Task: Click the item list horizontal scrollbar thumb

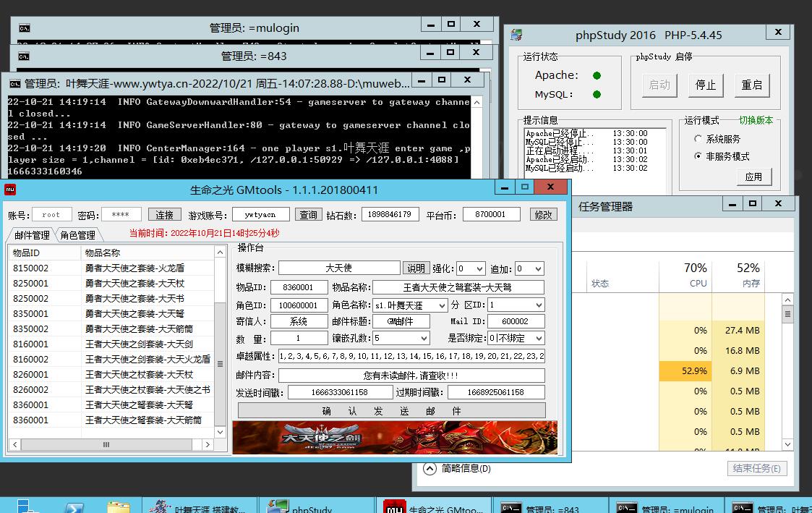Action: click(106, 444)
